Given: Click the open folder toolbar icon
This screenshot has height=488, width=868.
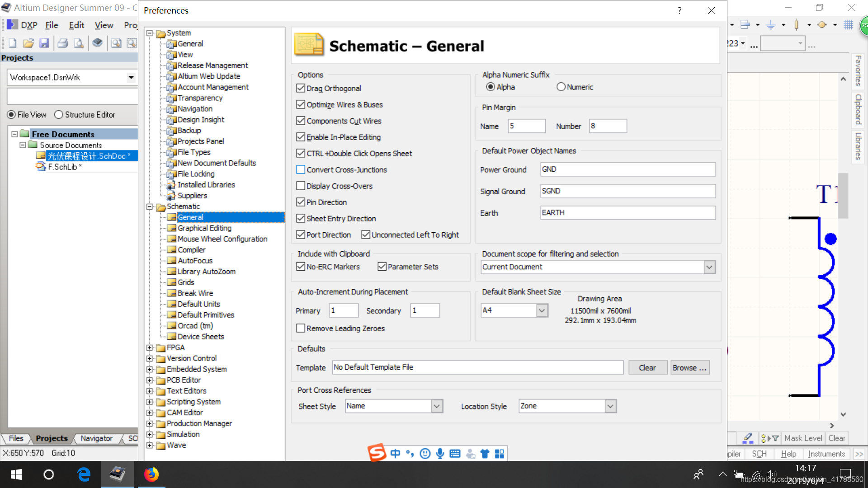Looking at the screenshot, I should click(x=28, y=43).
